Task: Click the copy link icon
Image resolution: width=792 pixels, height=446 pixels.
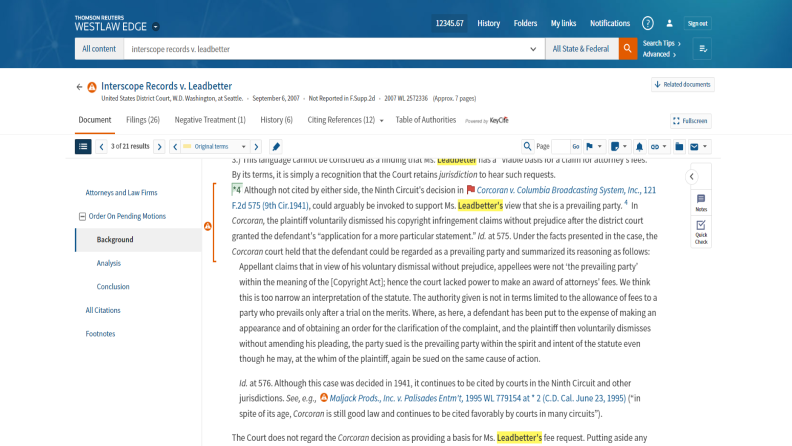Action: [x=655, y=146]
